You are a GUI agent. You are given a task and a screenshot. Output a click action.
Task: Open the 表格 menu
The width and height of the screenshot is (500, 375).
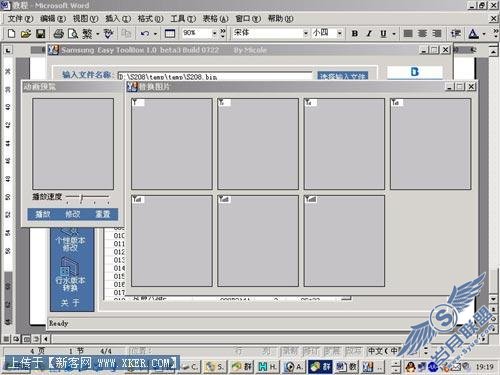215,18
